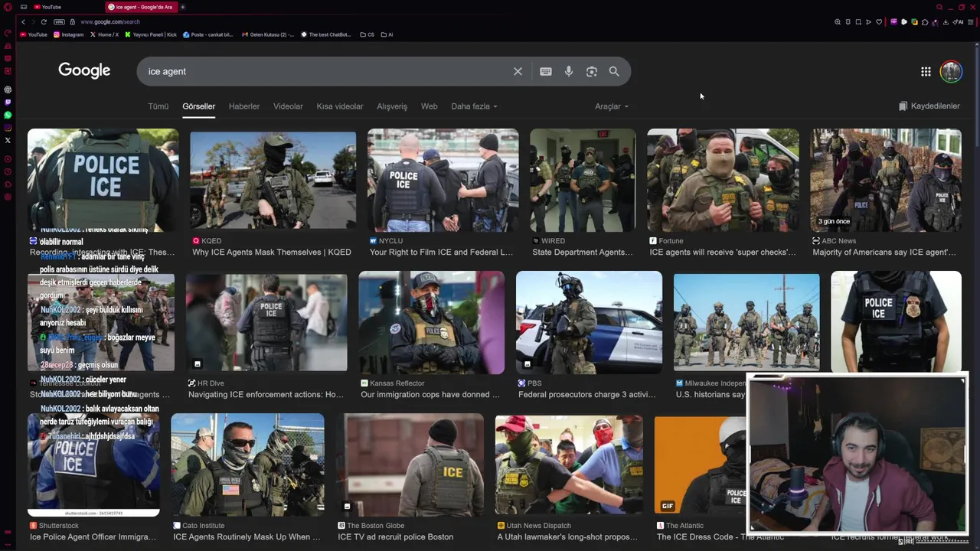Click the pin icon in the toolbar
Image resolution: width=980 pixels, height=551 pixels.
pos(848,22)
